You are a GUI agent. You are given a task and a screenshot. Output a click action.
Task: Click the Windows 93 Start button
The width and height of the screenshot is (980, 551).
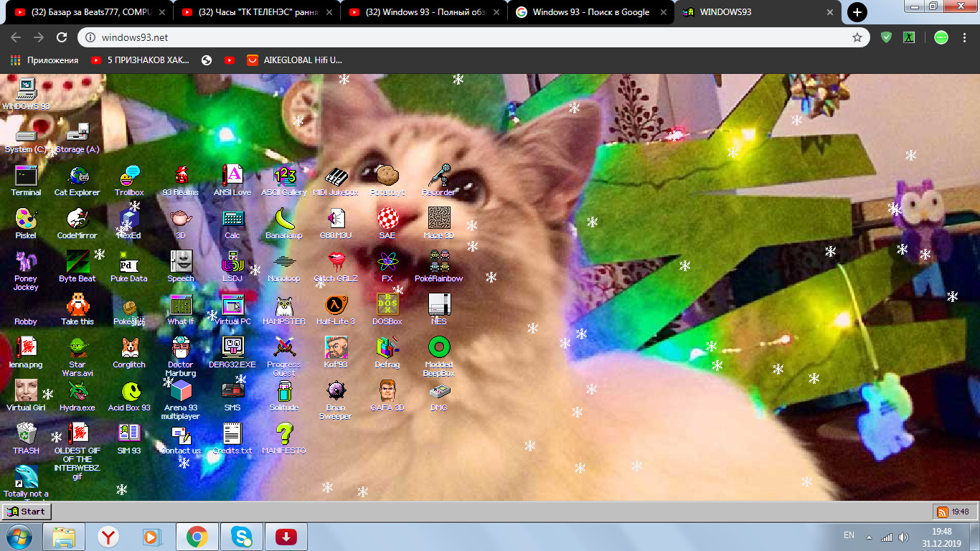pos(27,512)
